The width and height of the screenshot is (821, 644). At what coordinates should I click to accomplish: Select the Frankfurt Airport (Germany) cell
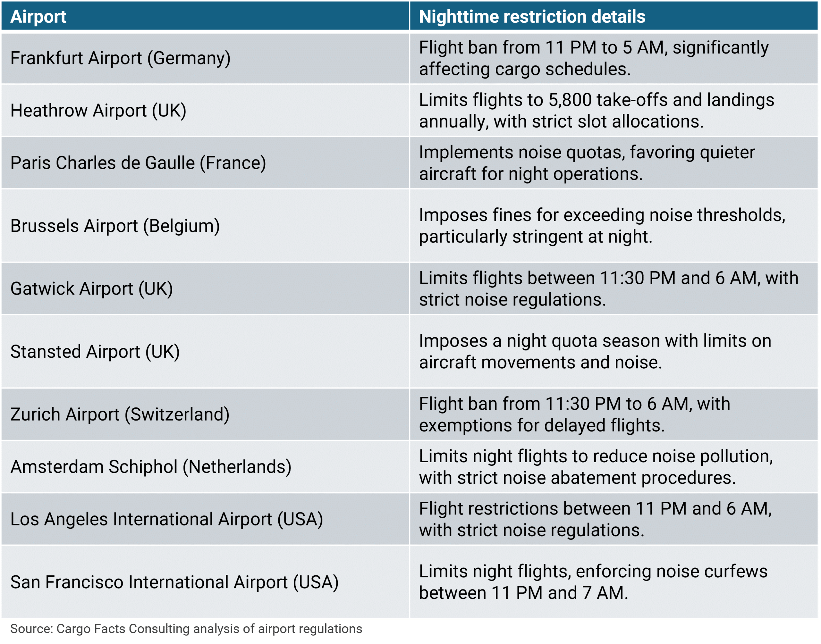[205, 58]
